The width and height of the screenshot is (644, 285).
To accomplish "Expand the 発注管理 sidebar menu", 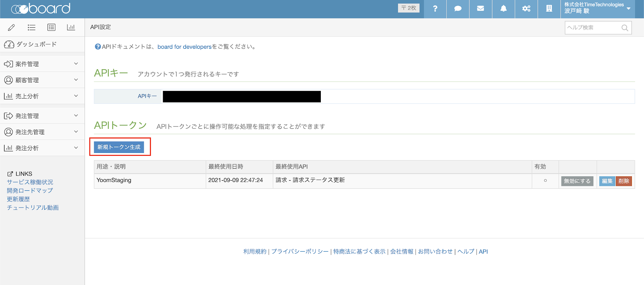I will coord(42,116).
